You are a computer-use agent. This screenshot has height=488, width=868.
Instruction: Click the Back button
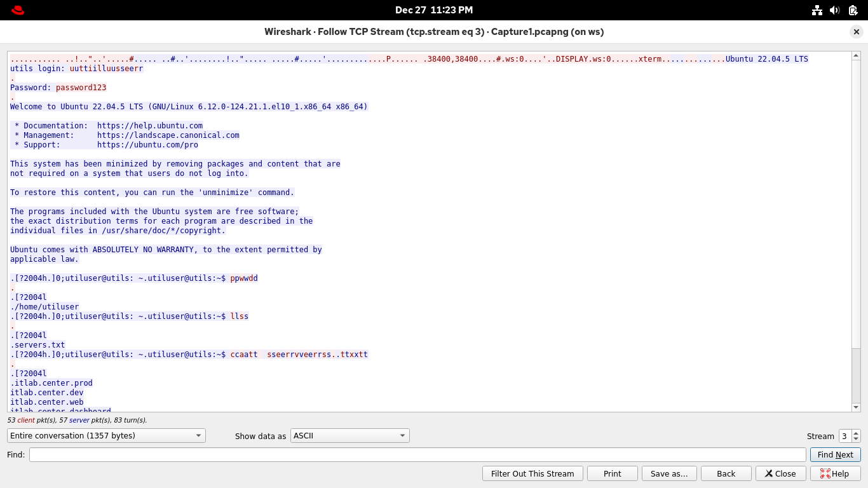click(726, 473)
